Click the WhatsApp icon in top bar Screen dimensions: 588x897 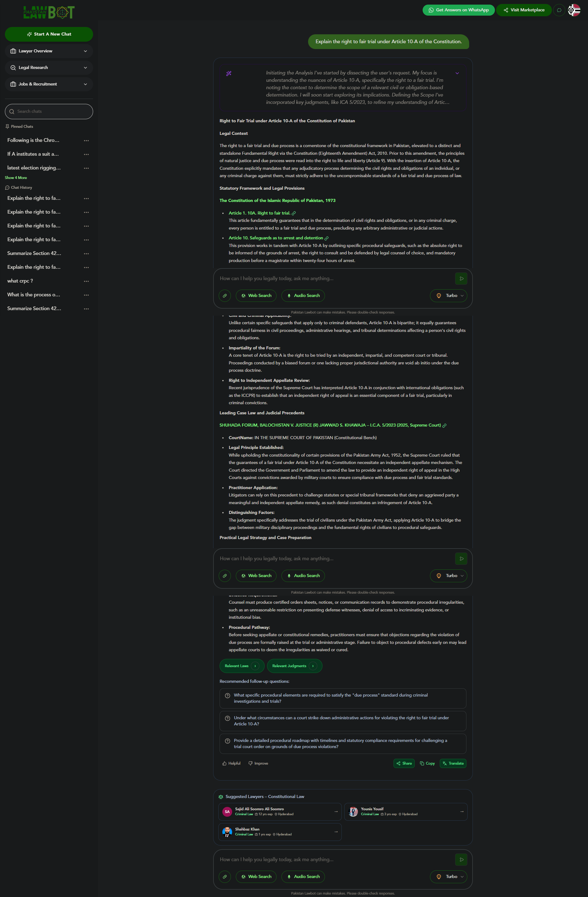tap(431, 10)
